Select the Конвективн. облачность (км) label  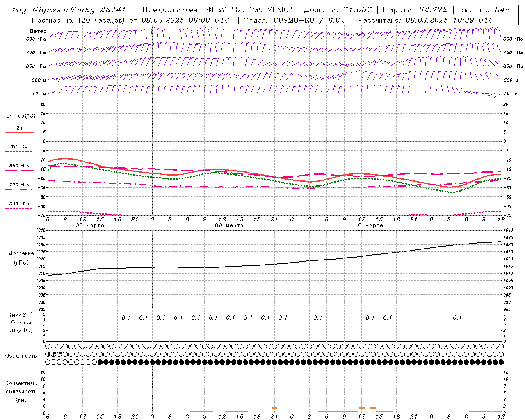click(x=21, y=391)
